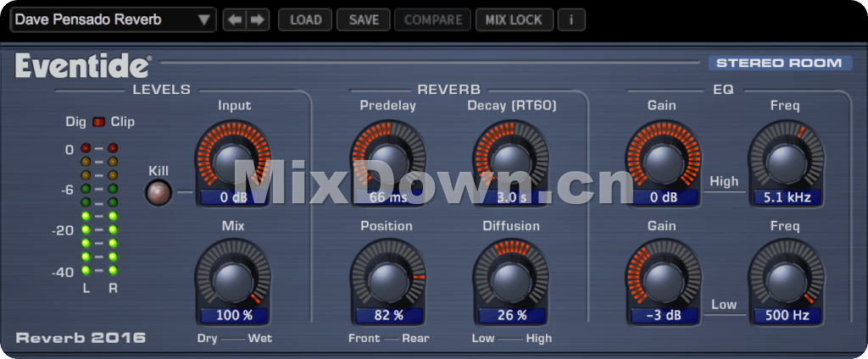Image resolution: width=868 pixels, height=359 pixels.
Task: Click the SAVE preset button
Action: (x=364, y=19)
